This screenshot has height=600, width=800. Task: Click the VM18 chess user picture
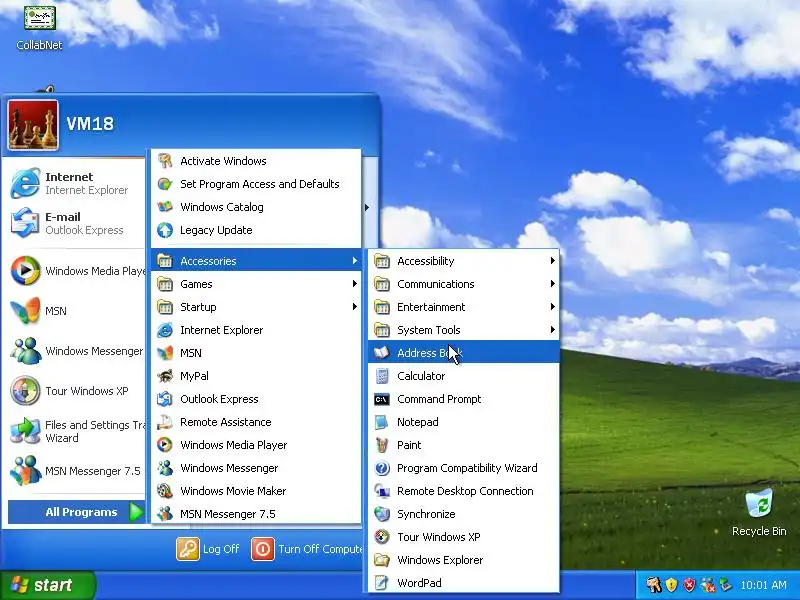tap(33, 125)
